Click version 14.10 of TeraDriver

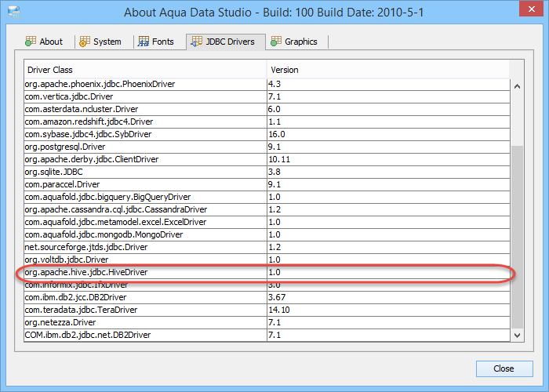[279, 310]
